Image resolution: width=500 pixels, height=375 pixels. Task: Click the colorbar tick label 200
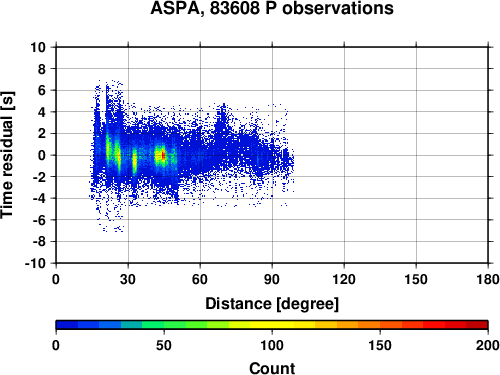(x=487, y=345)
